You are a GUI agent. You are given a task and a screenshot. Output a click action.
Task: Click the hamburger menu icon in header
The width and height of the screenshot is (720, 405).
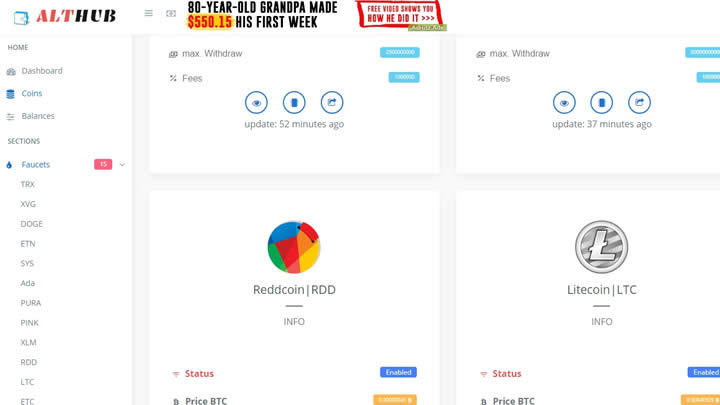point(148,13)
